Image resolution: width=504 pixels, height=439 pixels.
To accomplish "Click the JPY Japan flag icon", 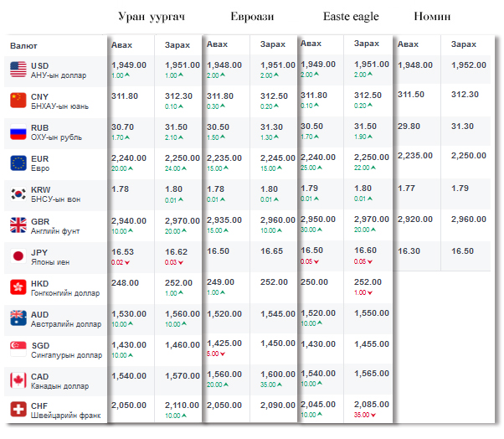I will pyautogui.click(x=18, y=256).
